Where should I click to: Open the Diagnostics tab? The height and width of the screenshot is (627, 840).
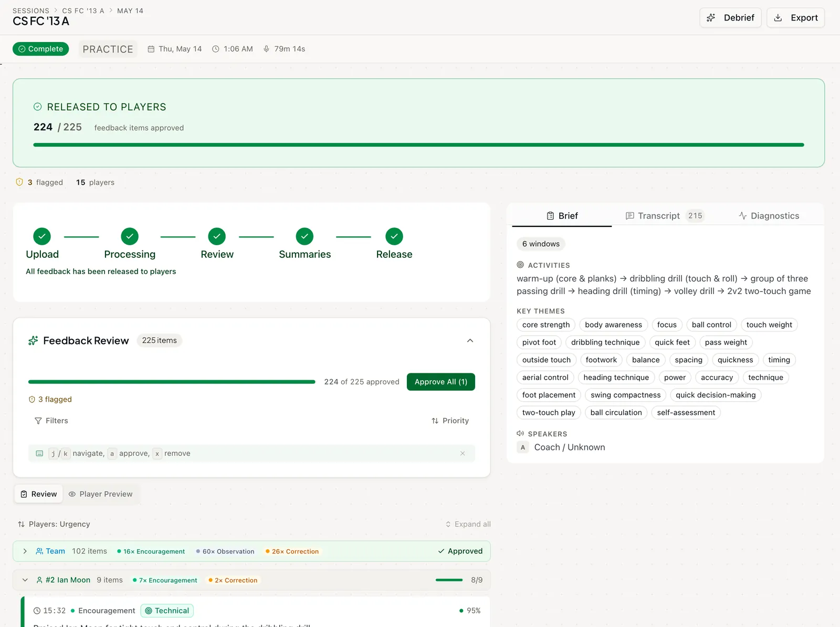[769, 216]
